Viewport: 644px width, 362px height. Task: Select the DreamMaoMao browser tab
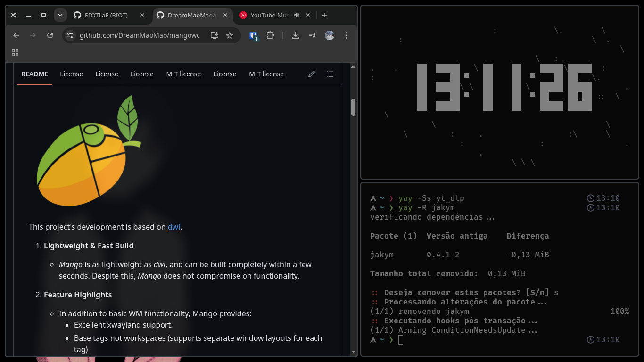(x=193, y=15)
